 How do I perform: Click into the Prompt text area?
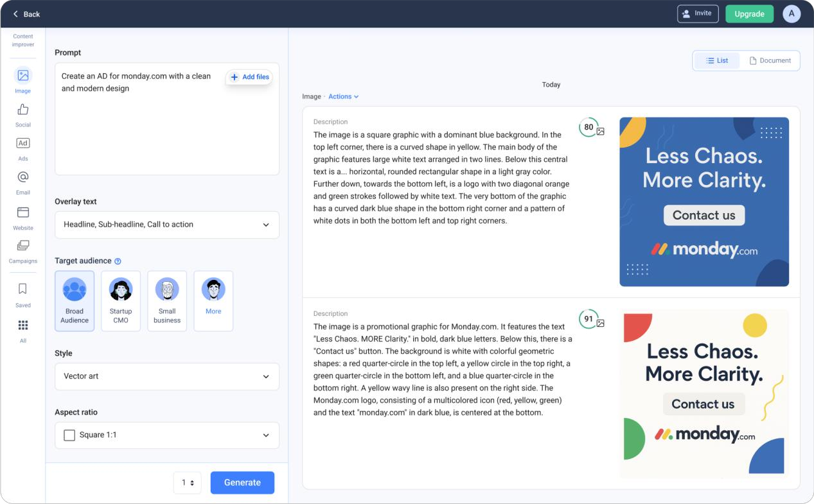pos(167,119)
